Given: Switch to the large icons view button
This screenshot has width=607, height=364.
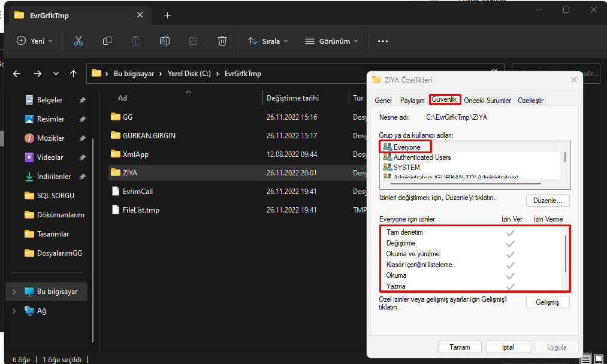Looking at the screenshot, I should click(x=599, y=359).
